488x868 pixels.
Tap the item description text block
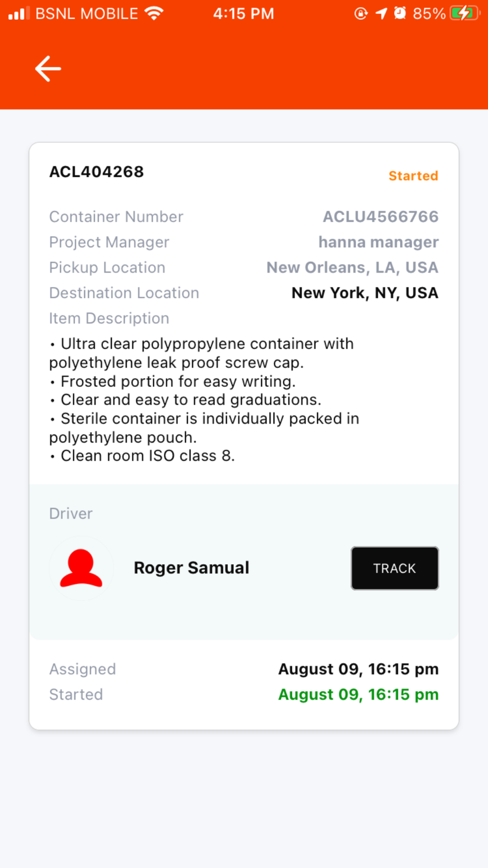(204, 400)
